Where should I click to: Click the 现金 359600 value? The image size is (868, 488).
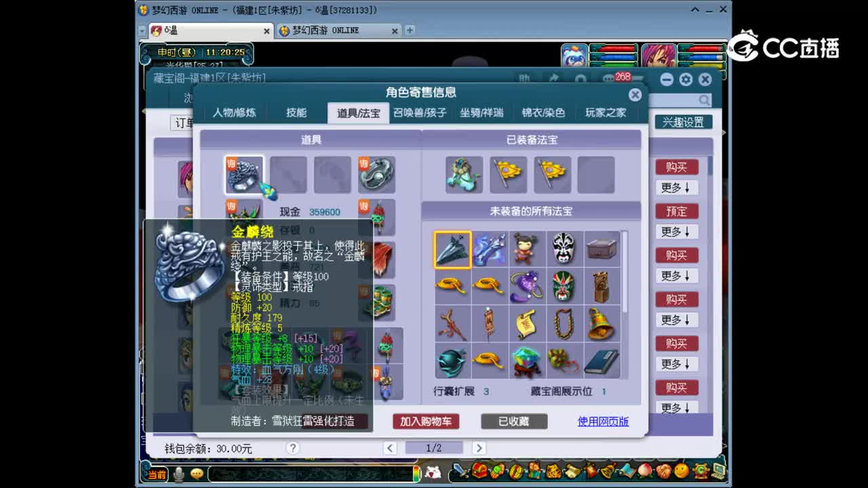coord(325,212)
